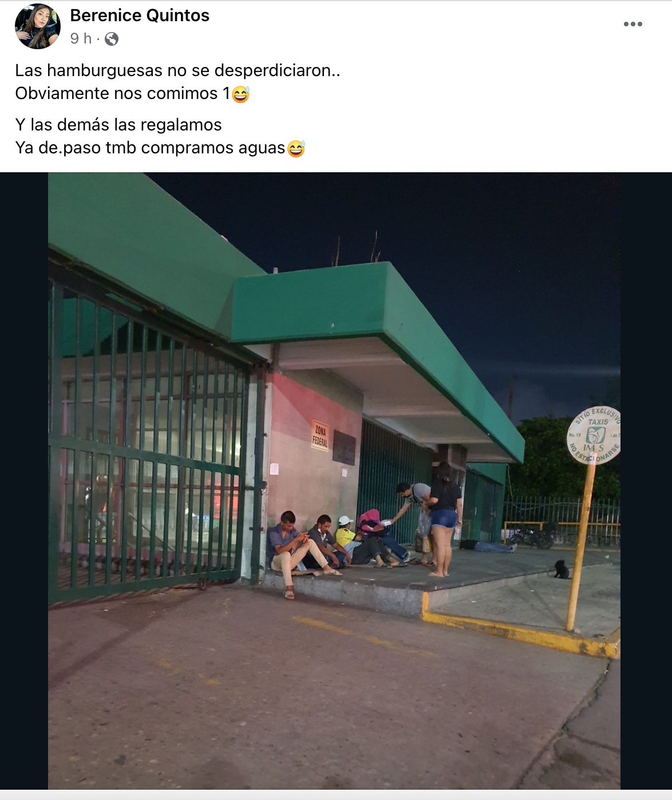Click the Zona Federal sign in the photo
This screenshot has height=800, width=672.
point(320,436)
